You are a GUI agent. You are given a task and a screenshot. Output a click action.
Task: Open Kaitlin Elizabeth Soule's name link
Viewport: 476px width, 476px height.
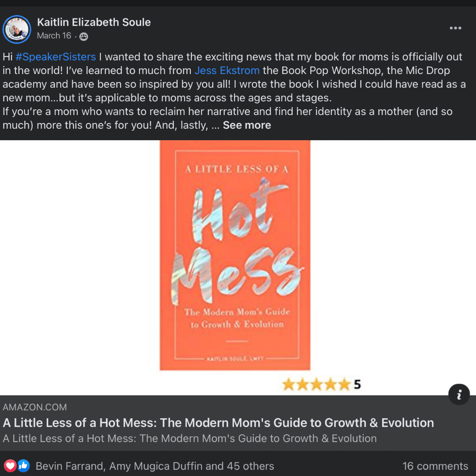click(94, 22)
